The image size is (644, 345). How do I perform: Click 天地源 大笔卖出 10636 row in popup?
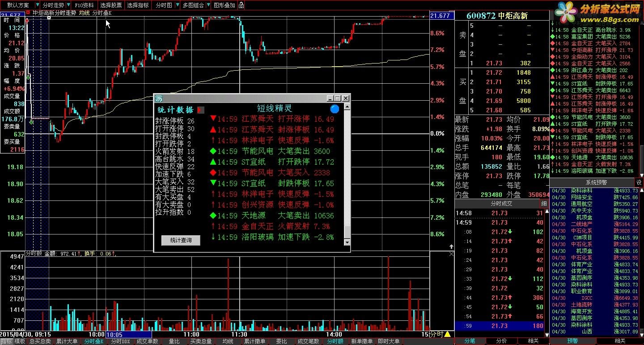click(x=272, y=216)
